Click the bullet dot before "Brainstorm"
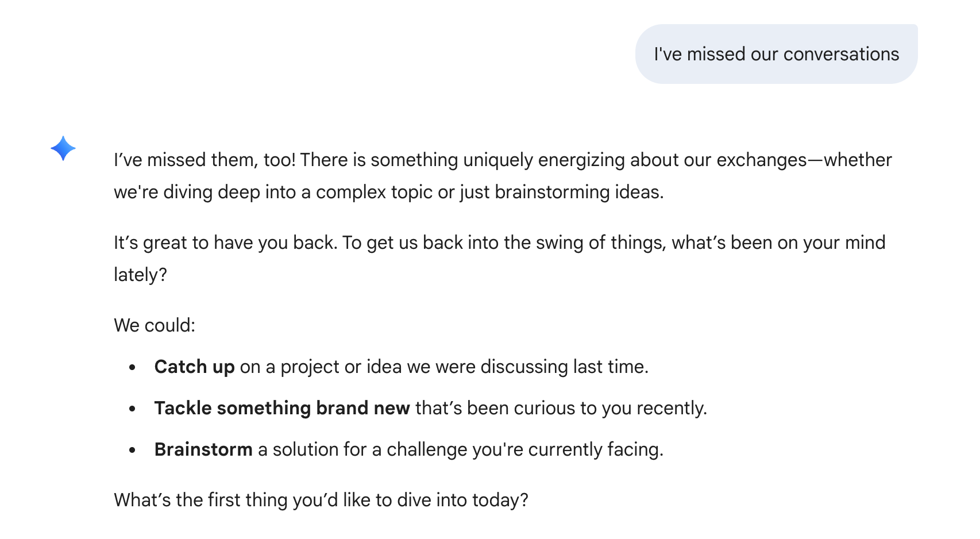Image resolution: width=980 pixels, height=539 pixels. pyautogui.click(x=133, y=450)
